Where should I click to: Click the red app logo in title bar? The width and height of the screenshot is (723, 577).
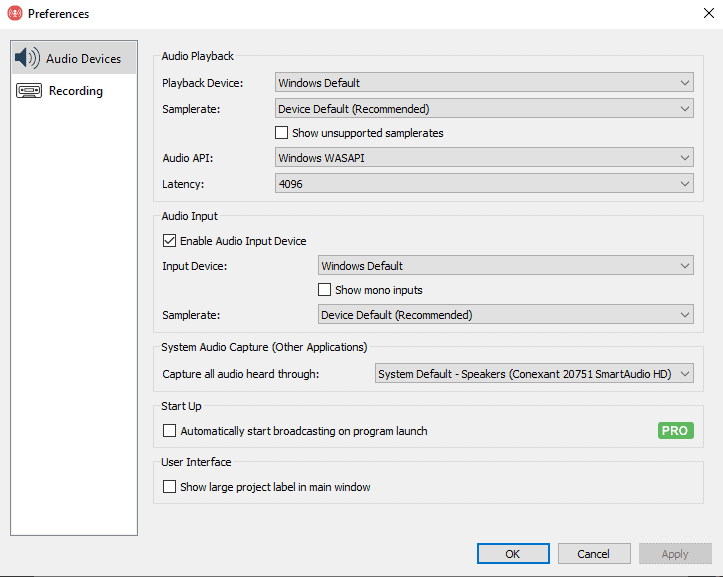pyautogui.click(x=15, y=13)
